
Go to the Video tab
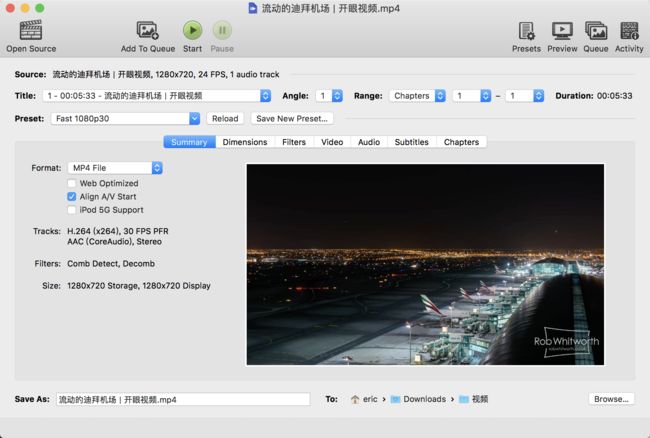[332, 142]
